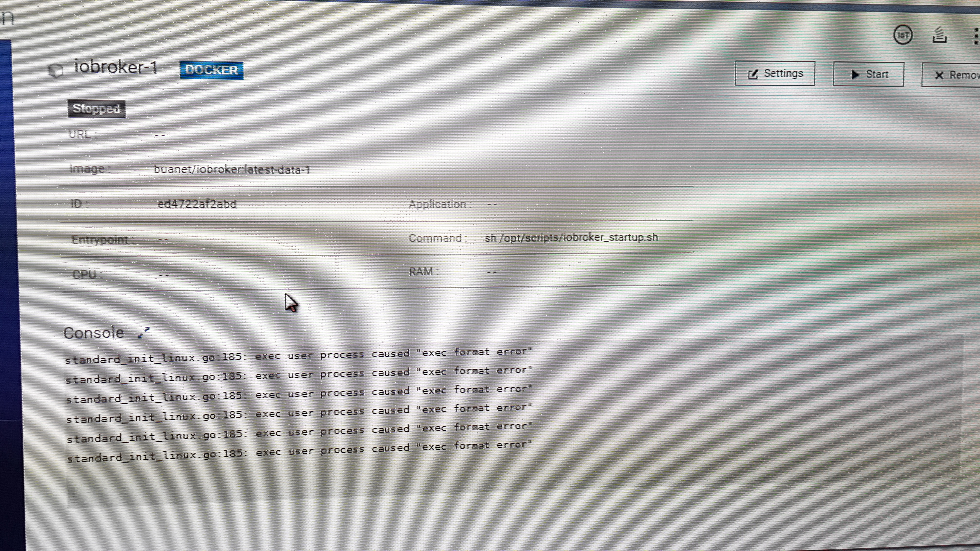Select image name buanet/iobroker:latest-data-1
The height and width of the screenshot is (551, 980).
(232, 169)
